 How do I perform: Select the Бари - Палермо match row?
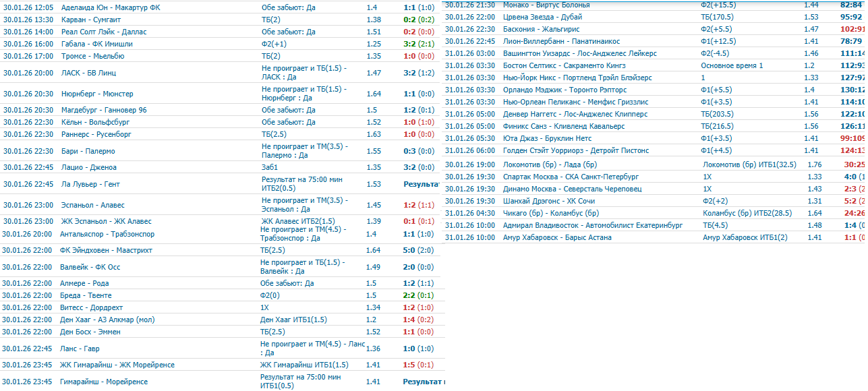[x=88, y=151]
